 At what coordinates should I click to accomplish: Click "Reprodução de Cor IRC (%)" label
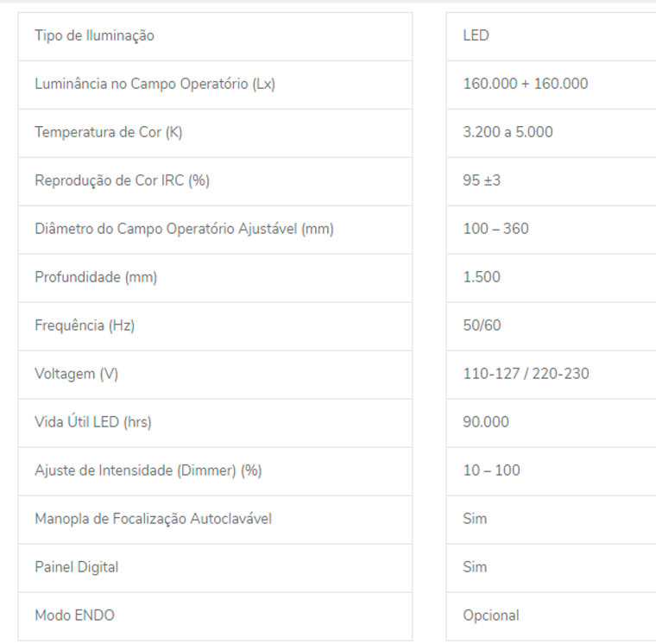coord(122,181)
